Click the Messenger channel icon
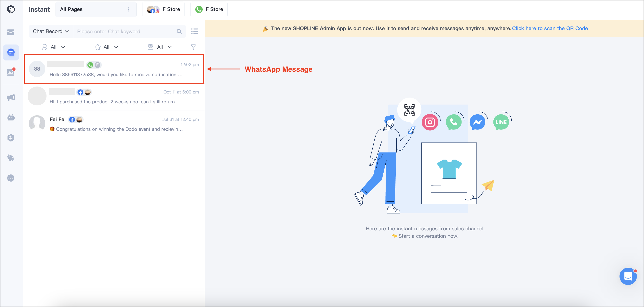This screenshot has height=307, width=644. [x=477, y=122]
